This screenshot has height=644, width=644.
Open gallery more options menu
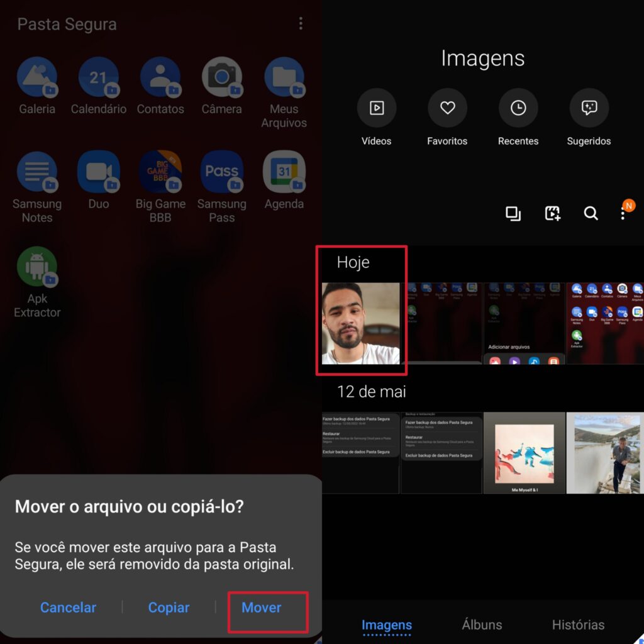[623, 214]
